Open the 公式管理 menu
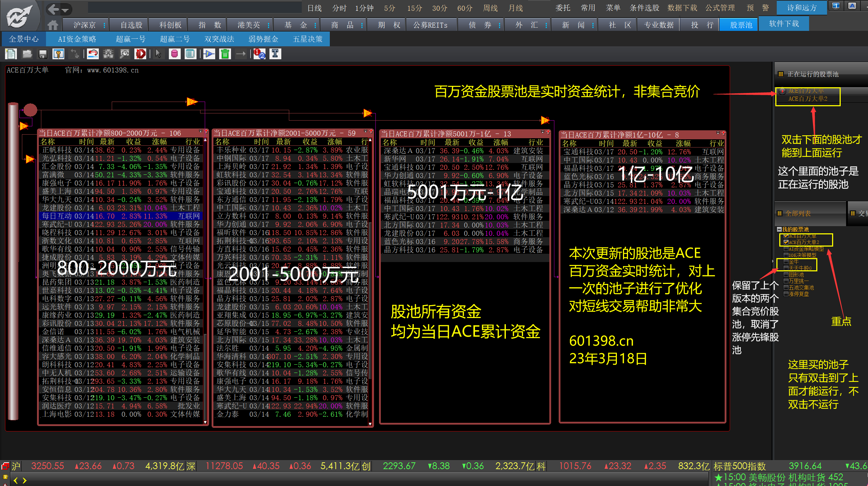Viewport: 868px width, 486px height. (720, 8)
